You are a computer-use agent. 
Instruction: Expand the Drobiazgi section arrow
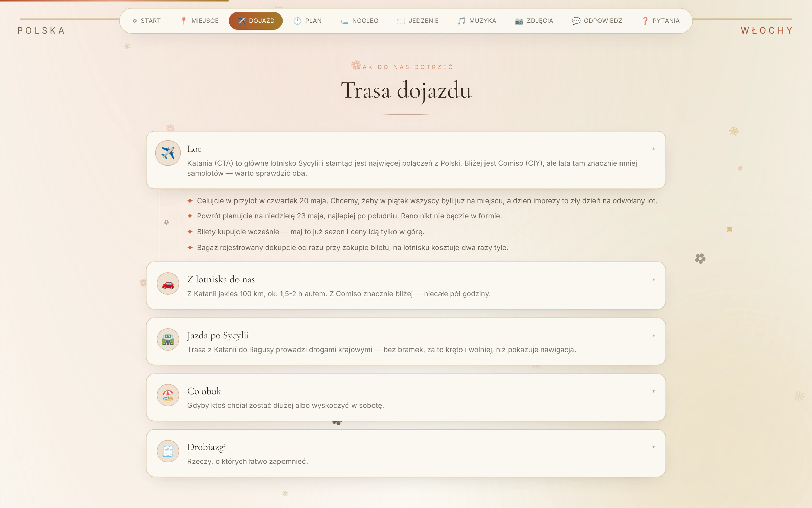click(654, 447)
